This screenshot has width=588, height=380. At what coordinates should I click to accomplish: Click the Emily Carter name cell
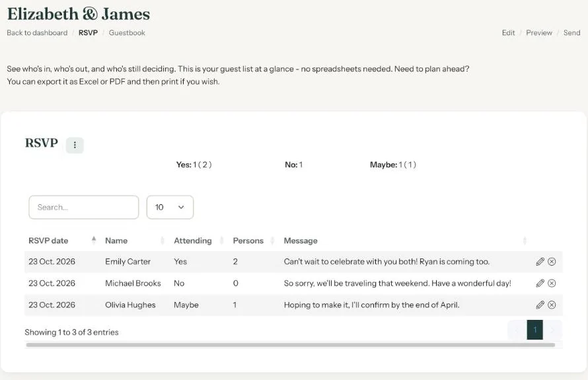(128, 262)
